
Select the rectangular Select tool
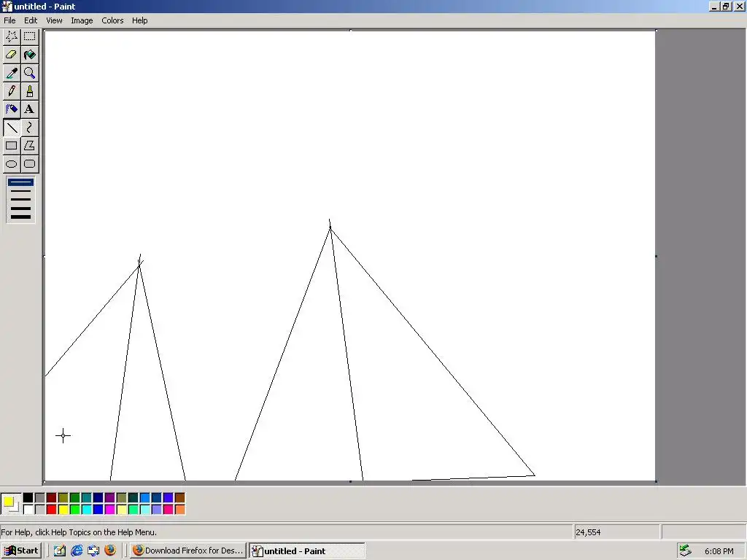(29, 36)
